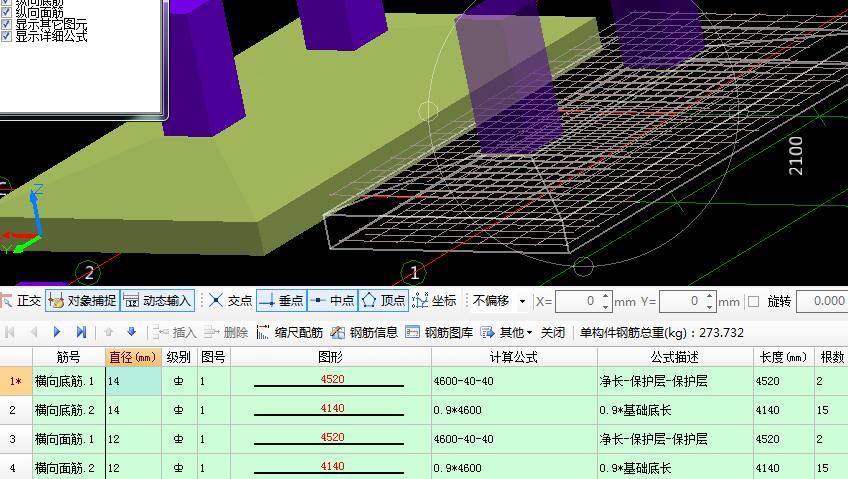The width and height of the screenshot is (848, 479).
Task: Enable 坐标 coordinate snap
Action: 434,301
